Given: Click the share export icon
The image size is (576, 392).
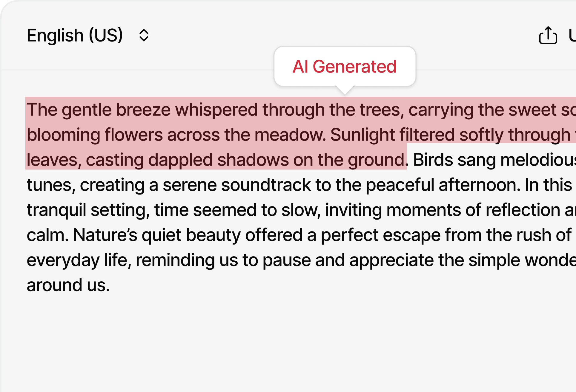Looking at the screenshot, I should (x=548, y=36).
